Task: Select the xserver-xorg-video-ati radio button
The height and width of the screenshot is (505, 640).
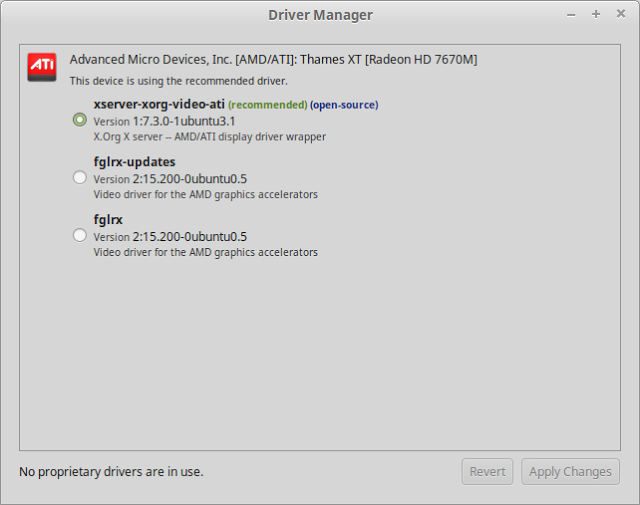Action: (x=80, y=119)
